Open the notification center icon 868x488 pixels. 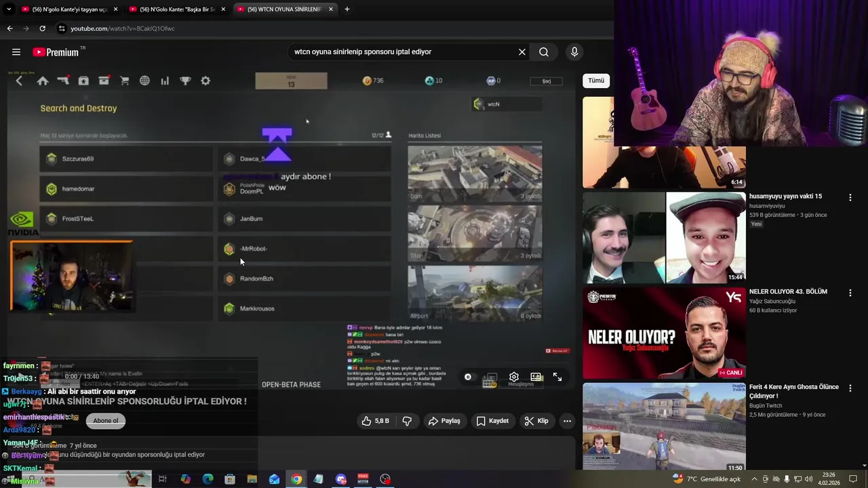(x=853, y=479)
